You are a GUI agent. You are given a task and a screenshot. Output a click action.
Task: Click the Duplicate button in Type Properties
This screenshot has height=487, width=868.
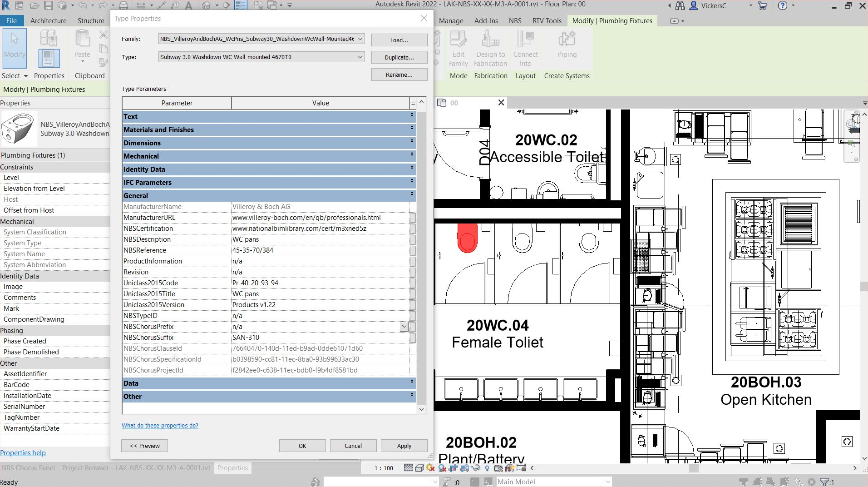pyautogui.click(x=399, y=57)
